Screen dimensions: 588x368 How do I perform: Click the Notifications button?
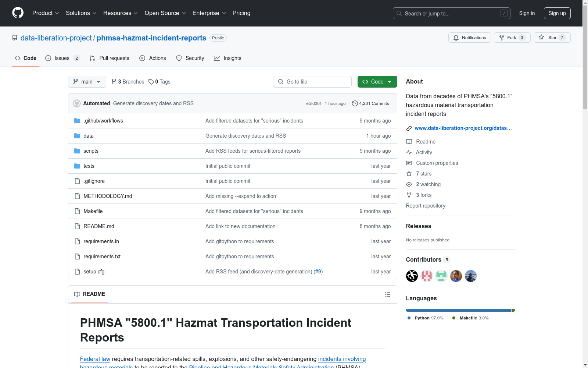(x=470, y=38)
